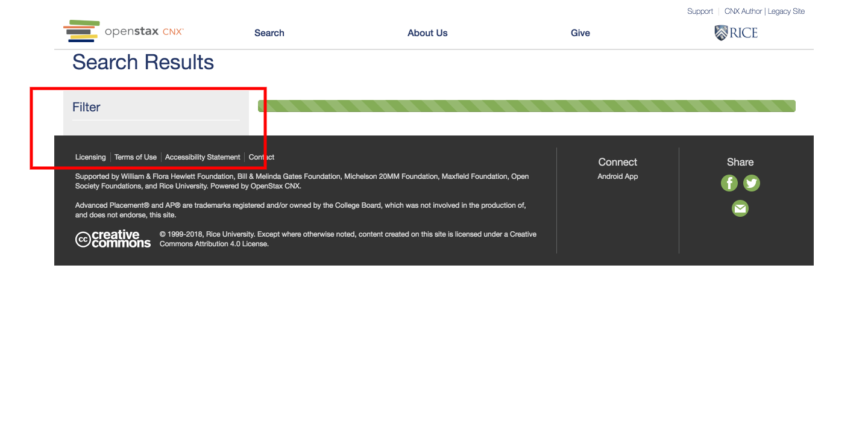Click the Search Results heading
Screen dimensions: 868x445
(x=143, y=62)
